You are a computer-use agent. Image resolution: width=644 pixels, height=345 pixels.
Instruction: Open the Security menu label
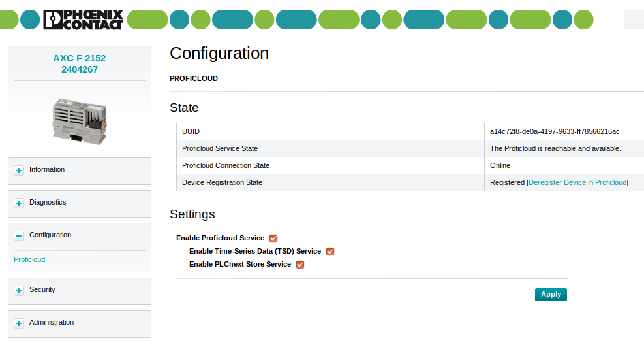click(x=42, y=289)
